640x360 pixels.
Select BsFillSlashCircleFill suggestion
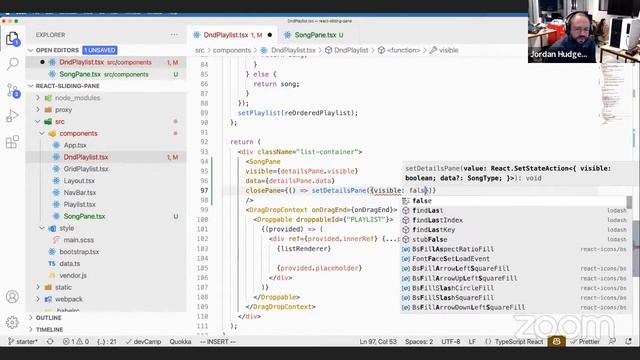coord(513,288)
